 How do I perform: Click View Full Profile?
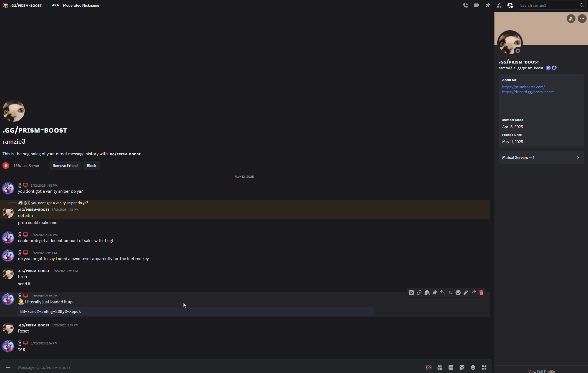(x=541, y=371)
